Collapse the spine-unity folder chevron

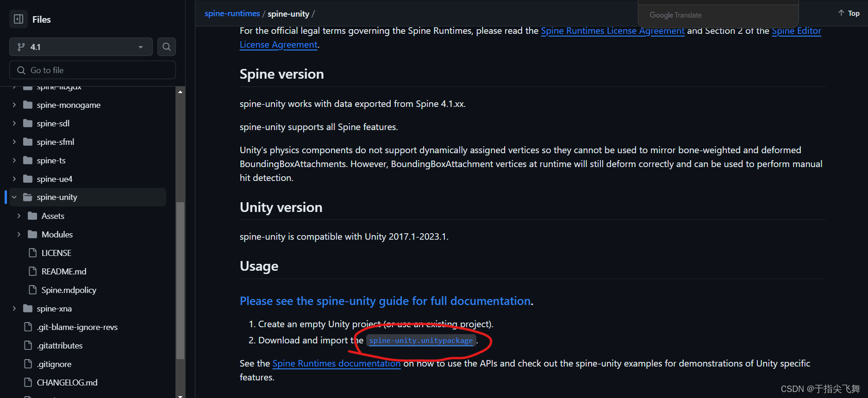click(14, 197)
